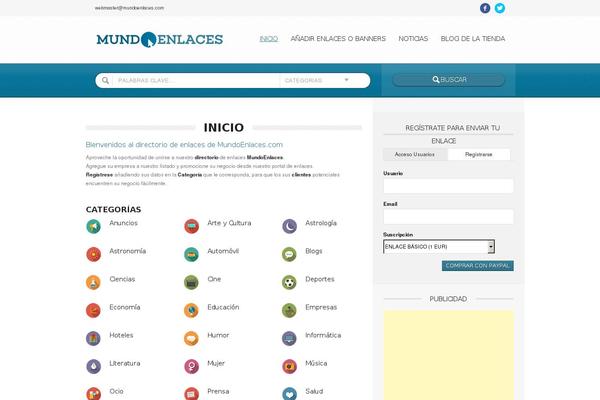Switch to the Acceso Usuarios tab
Image resolution: width=600 pixels, height=400 pixels.
pos(415,155)
